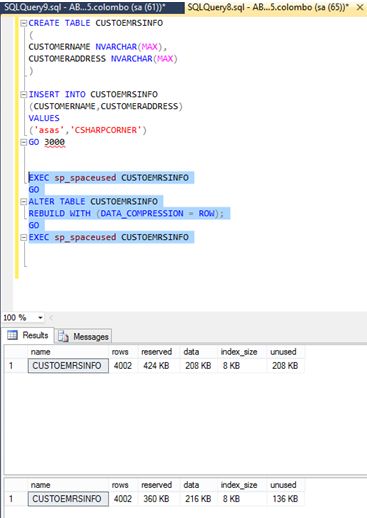Screen dimensions: 367x518
Task: Select the 216 KB data cell
Action: click(198, 499)
